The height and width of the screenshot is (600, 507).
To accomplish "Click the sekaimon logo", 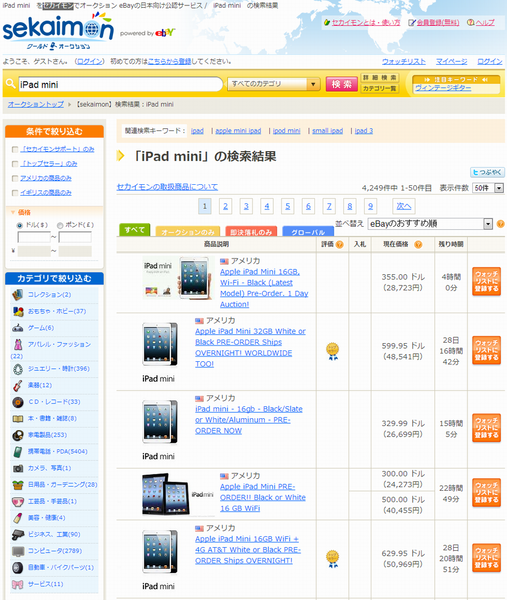I will [58, 31].
